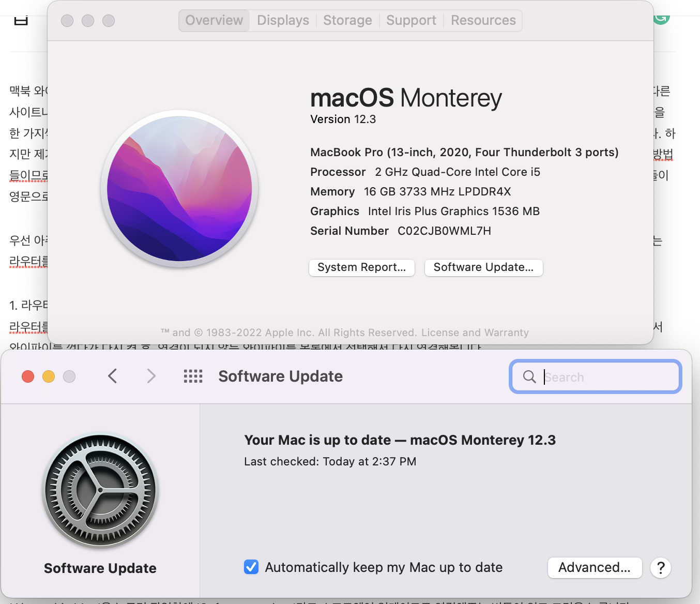The width and height of the screenshot is (700, 604).
Task: Select the Resources tab
Action: pyautogui.click(x=483, y=21)
